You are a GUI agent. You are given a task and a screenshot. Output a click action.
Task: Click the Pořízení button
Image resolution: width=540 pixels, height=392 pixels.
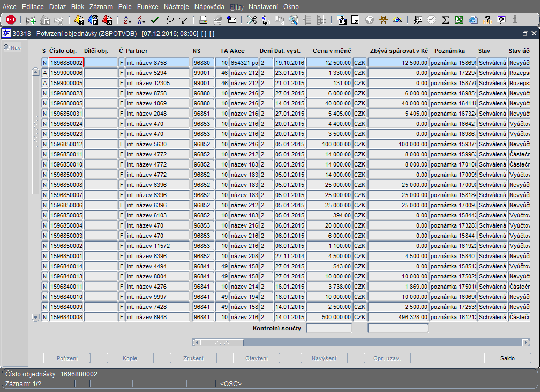tap(67, 358)
